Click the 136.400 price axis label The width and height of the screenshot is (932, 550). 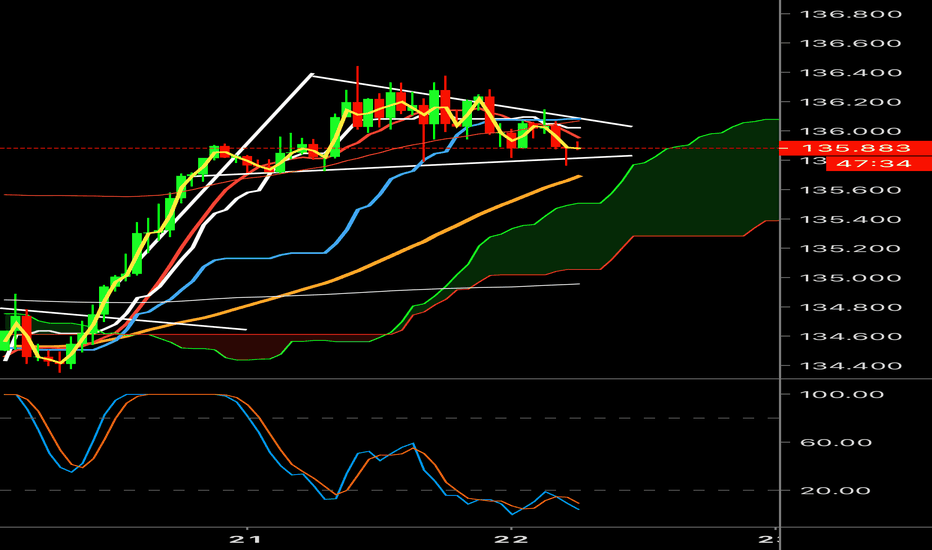(851, 73)
